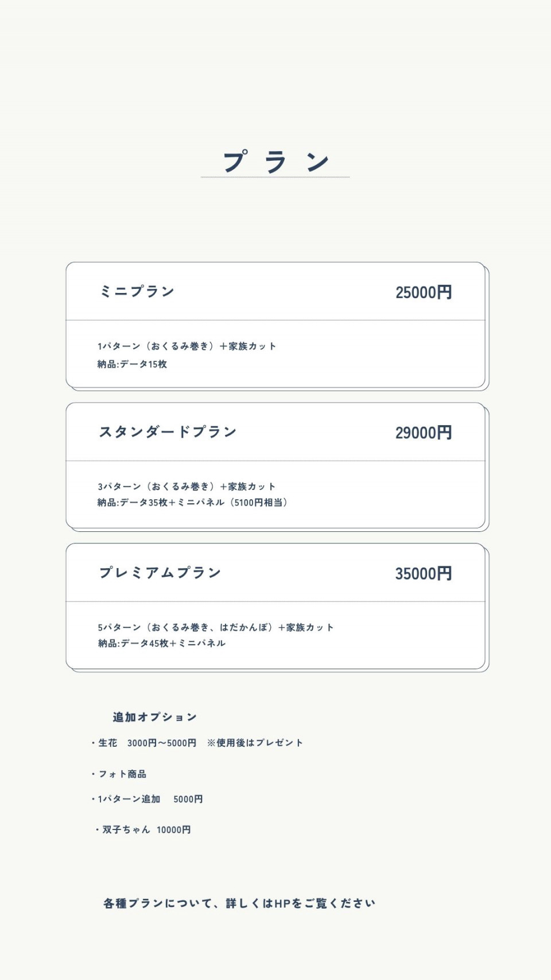Click the 29000円 price label
The width and height of the screenshot is (551, 980).
[x=423, y=433]
